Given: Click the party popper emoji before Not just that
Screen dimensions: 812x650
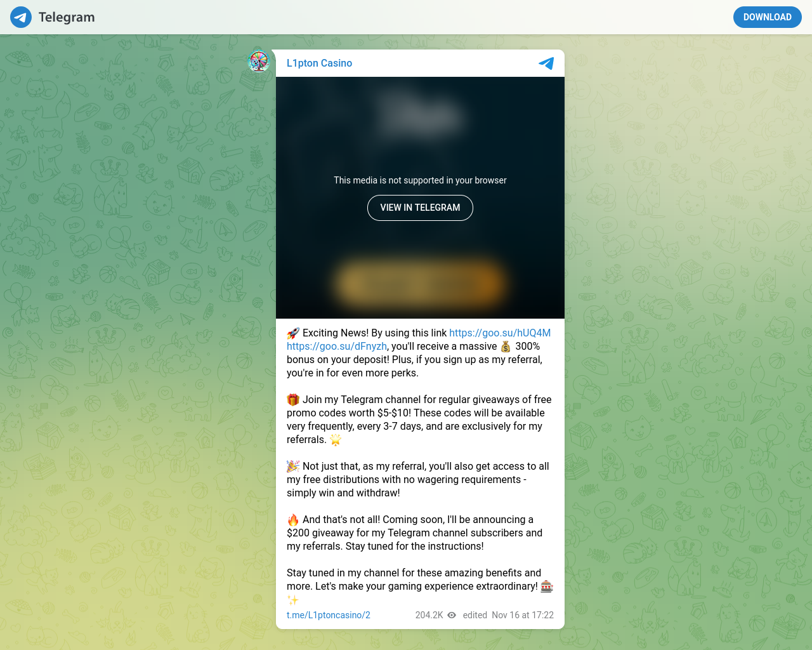Looking at the screenshot, I should click(293, 467).
